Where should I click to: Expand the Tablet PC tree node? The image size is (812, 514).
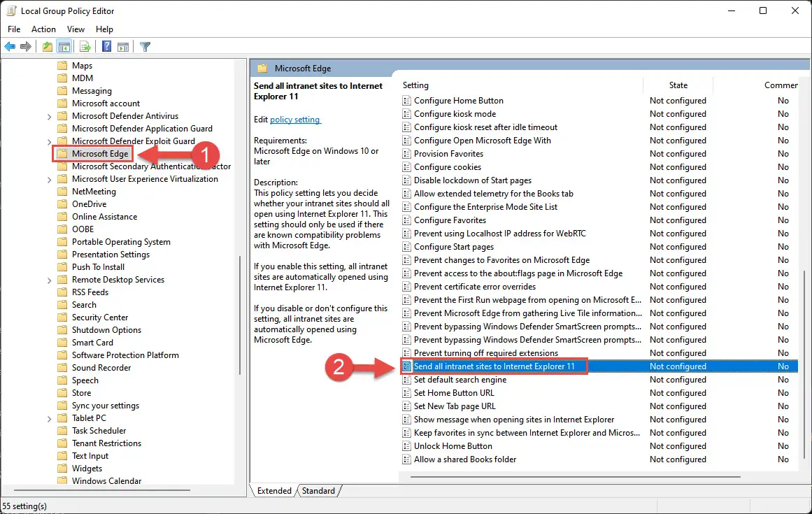pyautogui.click(x=49, y=418)
